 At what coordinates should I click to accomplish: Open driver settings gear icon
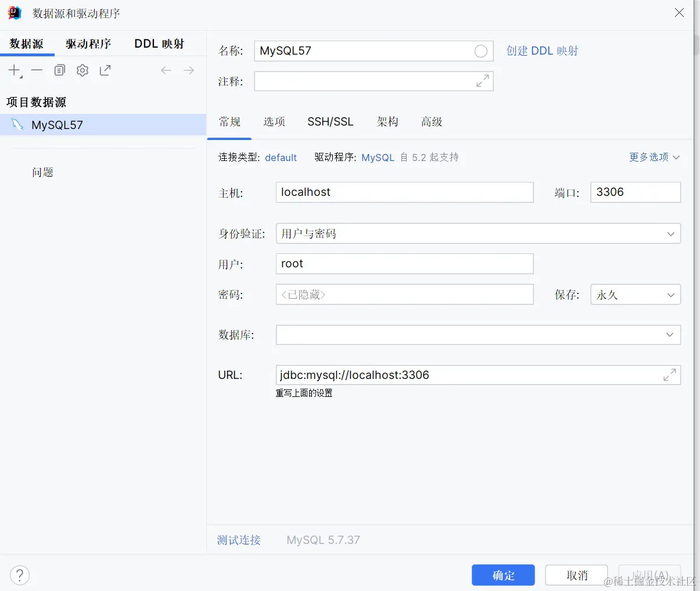click(82, 70)
